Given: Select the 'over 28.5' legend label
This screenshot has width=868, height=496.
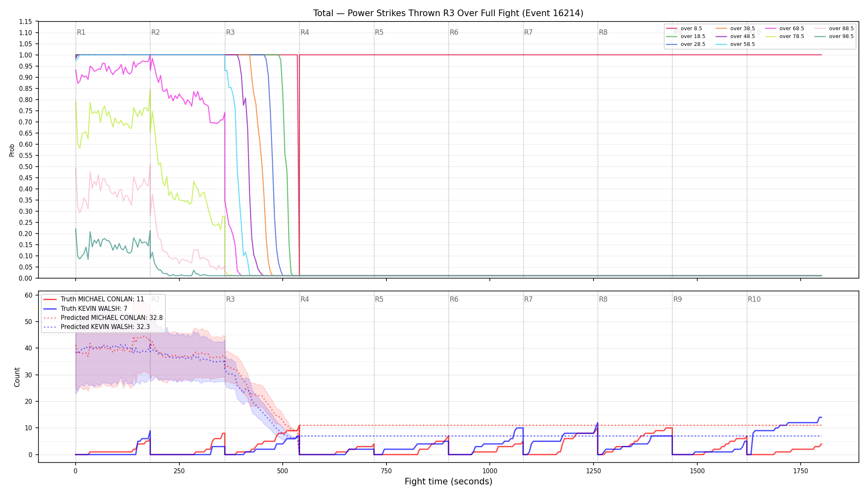Looking at the screenshot, I should tap(693, 44).
